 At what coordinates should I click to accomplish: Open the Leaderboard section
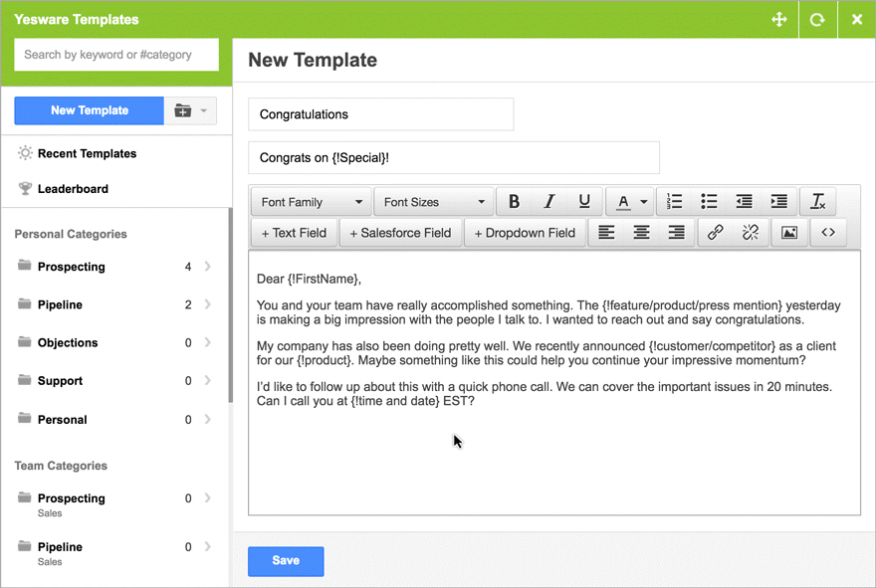click(x=73, y=189)
